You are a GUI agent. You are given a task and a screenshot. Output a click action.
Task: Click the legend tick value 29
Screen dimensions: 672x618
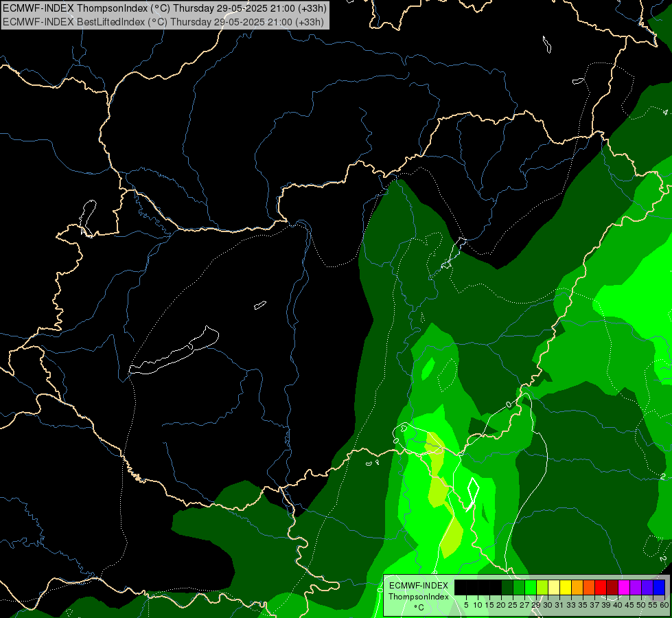(x=536, y=605)
